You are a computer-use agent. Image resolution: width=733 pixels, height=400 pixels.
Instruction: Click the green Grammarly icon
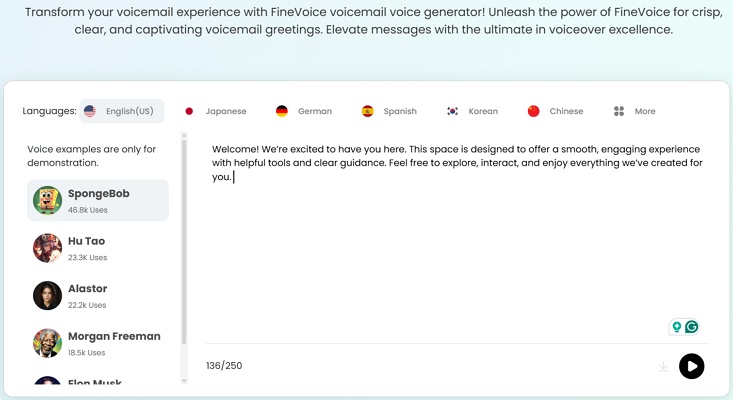point(691,327)
